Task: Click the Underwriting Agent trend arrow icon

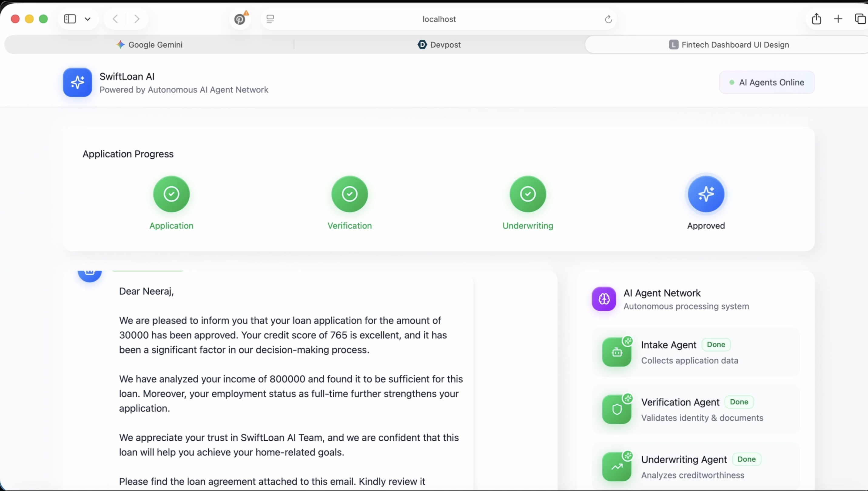Action: pos(617,467)
